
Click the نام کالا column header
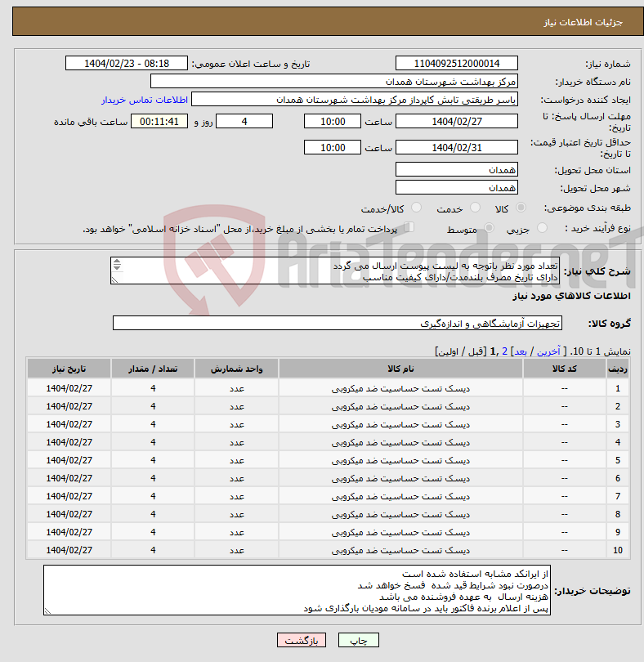tap(400, 369)
